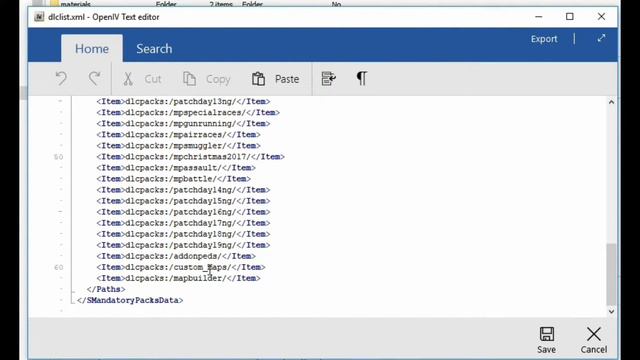Click the patchday17ng item line

coord(183,223)
